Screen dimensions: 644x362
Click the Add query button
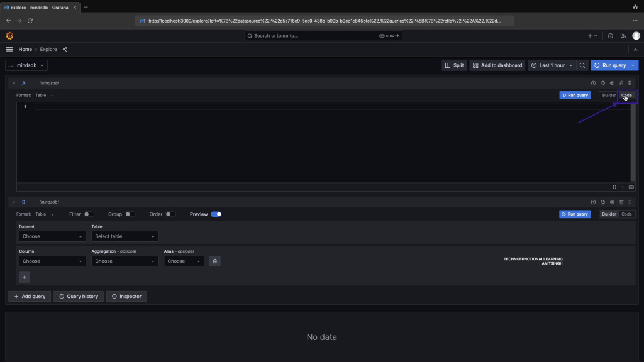pos(30,296)
